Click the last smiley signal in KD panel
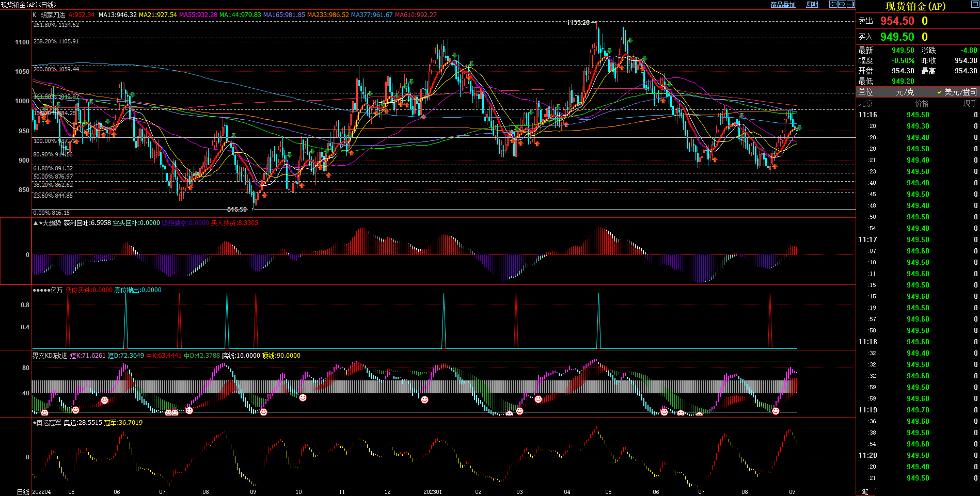This screenshot has width=980, height=496. 776,411
